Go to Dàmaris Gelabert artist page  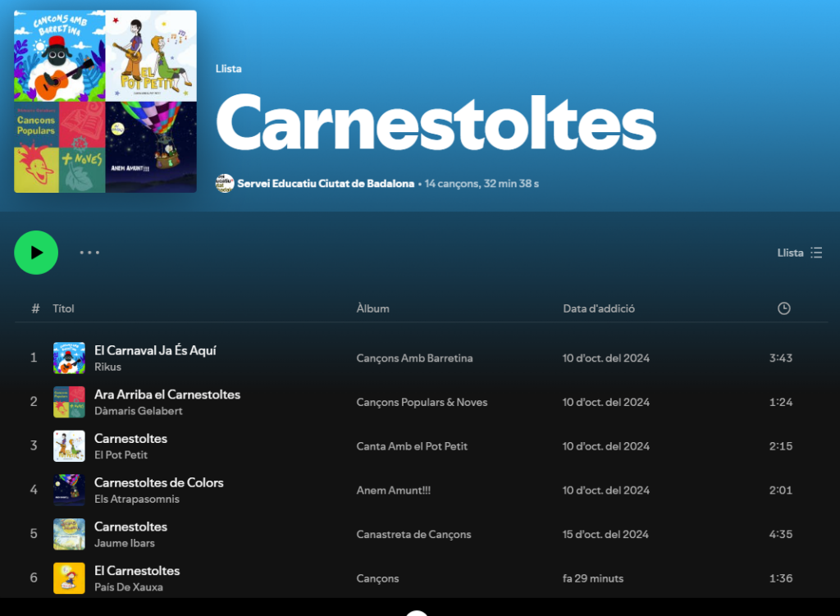pos(138,411)
